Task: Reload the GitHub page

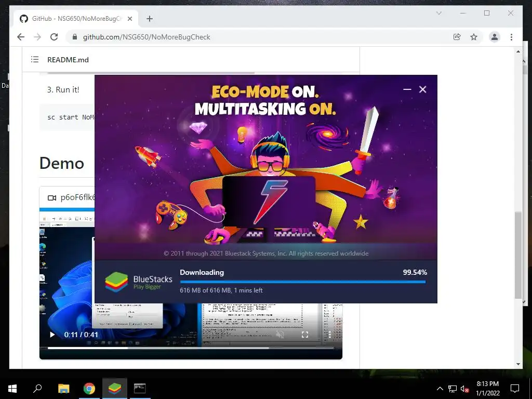Action: coord(54,37)
